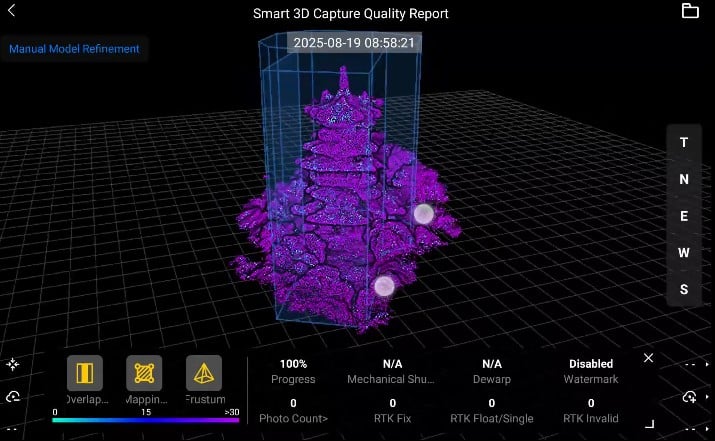Click the overlap color gradient scale
The width and height of the screenshot is (715, 441).
pos(146,421)
